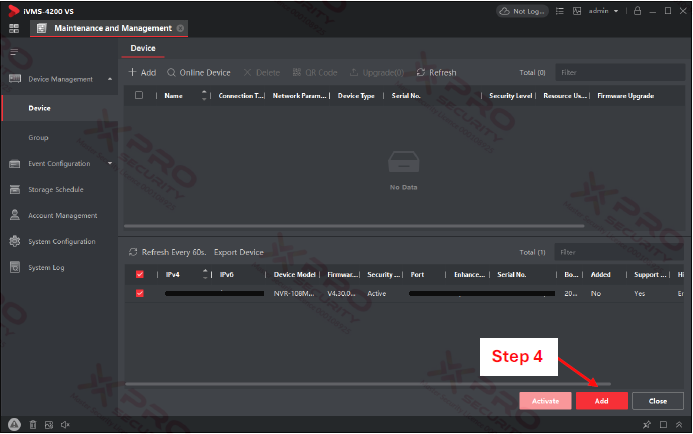Click Delete in device toolbar

(x=262, y=72)
